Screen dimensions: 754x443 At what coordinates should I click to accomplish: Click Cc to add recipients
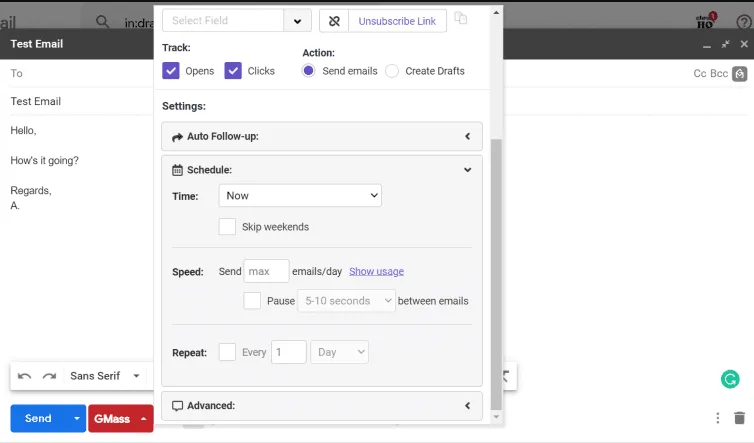(x=700, y=74)
